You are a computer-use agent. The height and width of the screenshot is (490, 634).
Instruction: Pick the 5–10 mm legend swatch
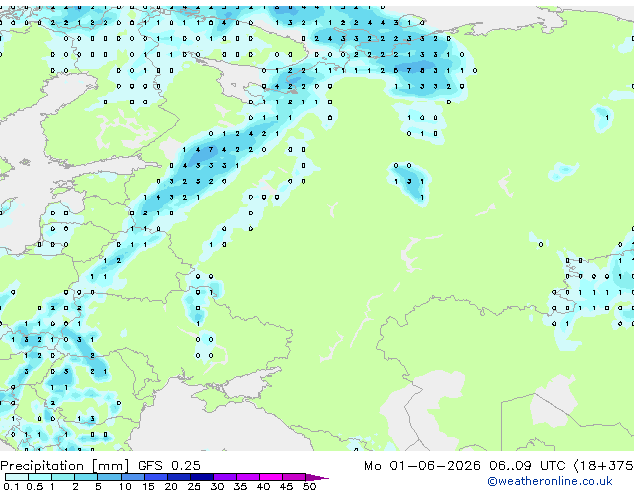pyautogui.click(x=109, y=477)
